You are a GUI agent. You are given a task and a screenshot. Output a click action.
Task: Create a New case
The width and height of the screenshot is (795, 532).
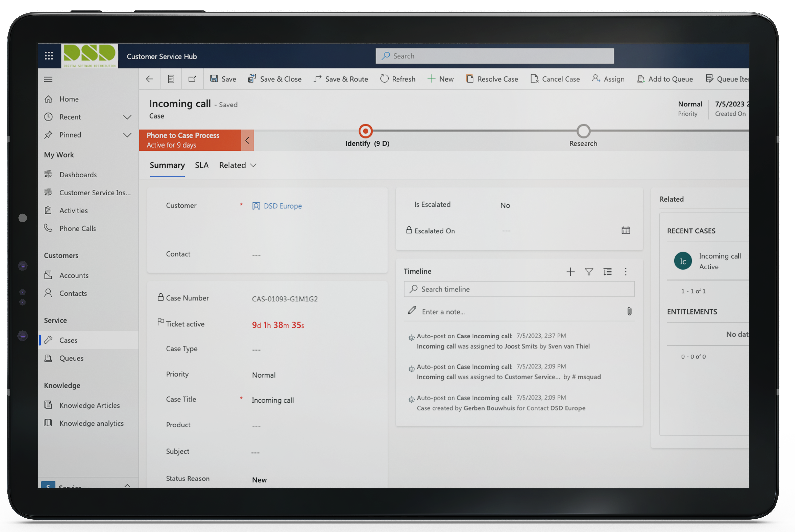[x=440, y=79]
